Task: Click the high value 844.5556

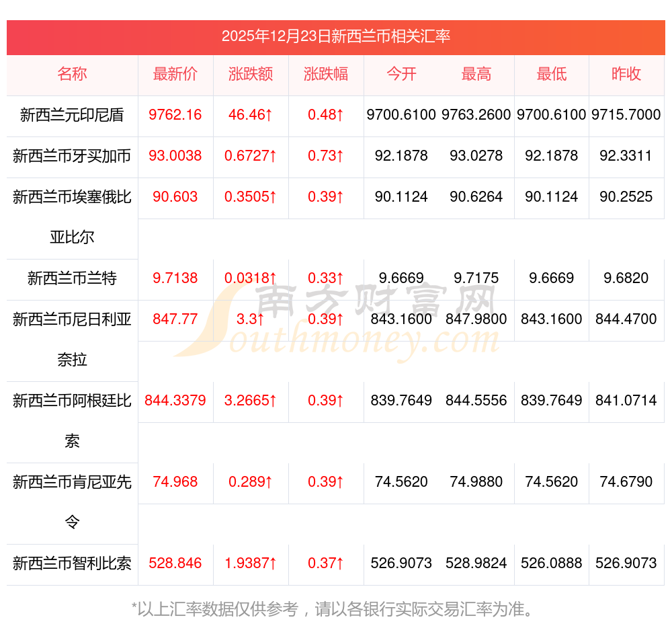Action: pos(476,401)
